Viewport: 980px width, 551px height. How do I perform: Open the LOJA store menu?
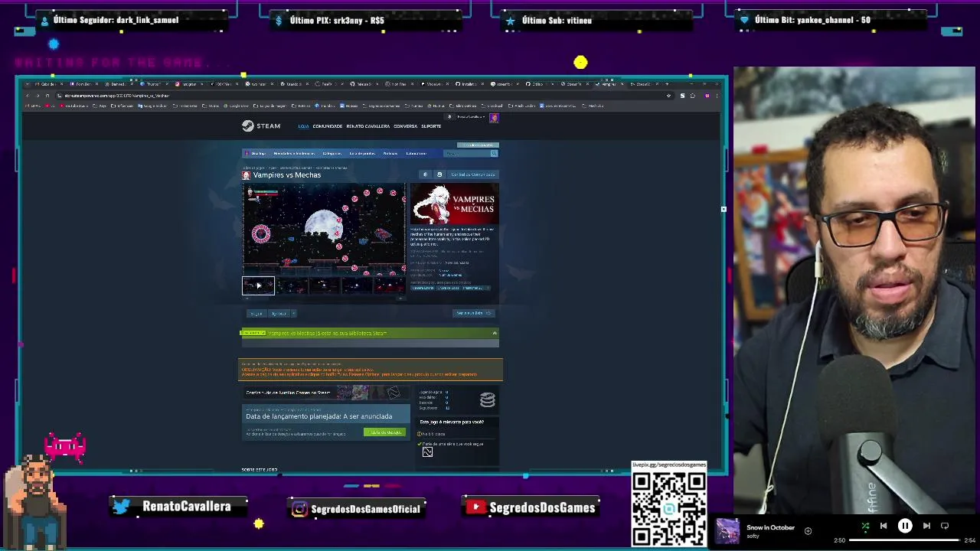pyautogui.click(x=303, y=126)
